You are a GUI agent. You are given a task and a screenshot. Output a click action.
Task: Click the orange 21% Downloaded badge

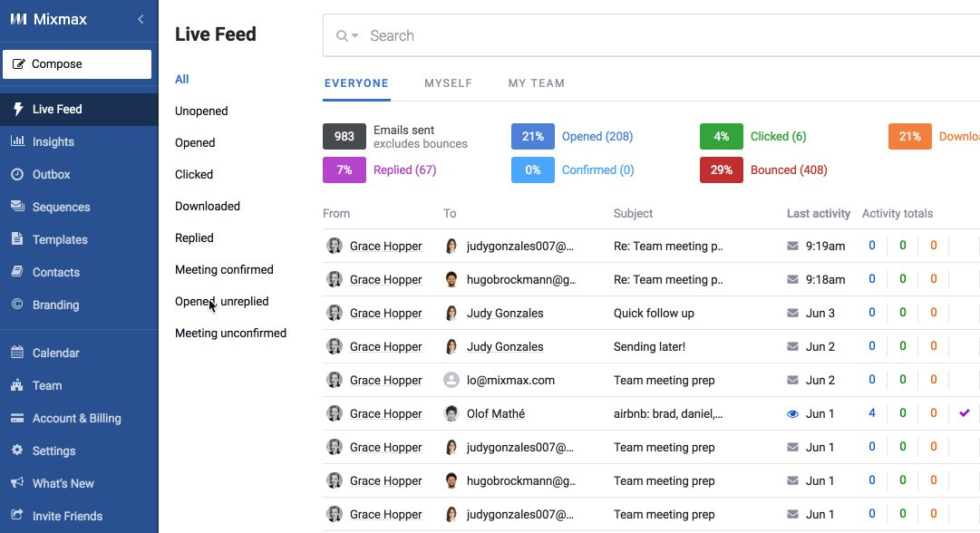click(910, 136)
